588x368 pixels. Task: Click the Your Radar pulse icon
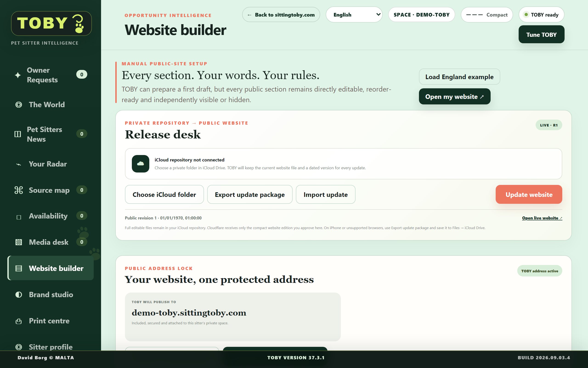point(18,164)
